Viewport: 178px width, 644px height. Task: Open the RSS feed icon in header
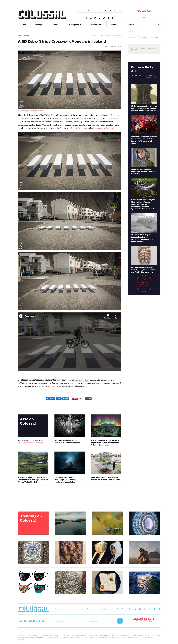[113, 18]
